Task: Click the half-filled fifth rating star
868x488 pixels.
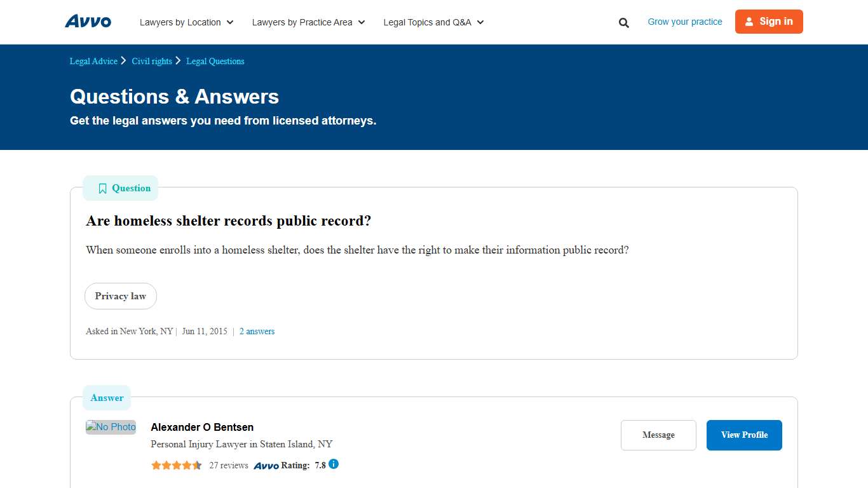Action: click(x=196, y=464)
